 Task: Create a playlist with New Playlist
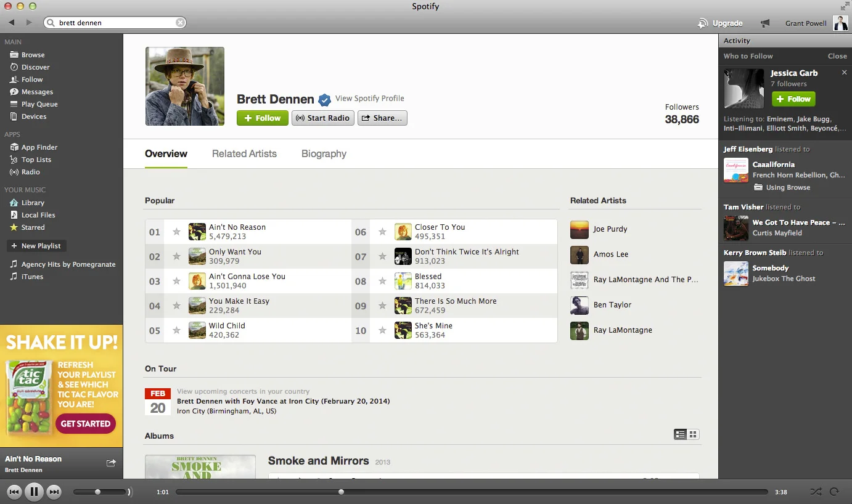pyautogui.click(x=36, y=246)
